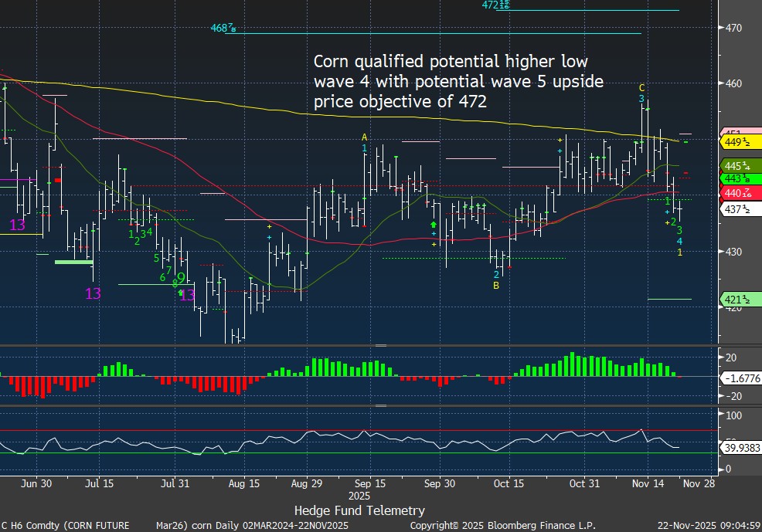Select the light green 421 1/2 price tag
Screen dimensions: 762x532
[x=740, y=299]
